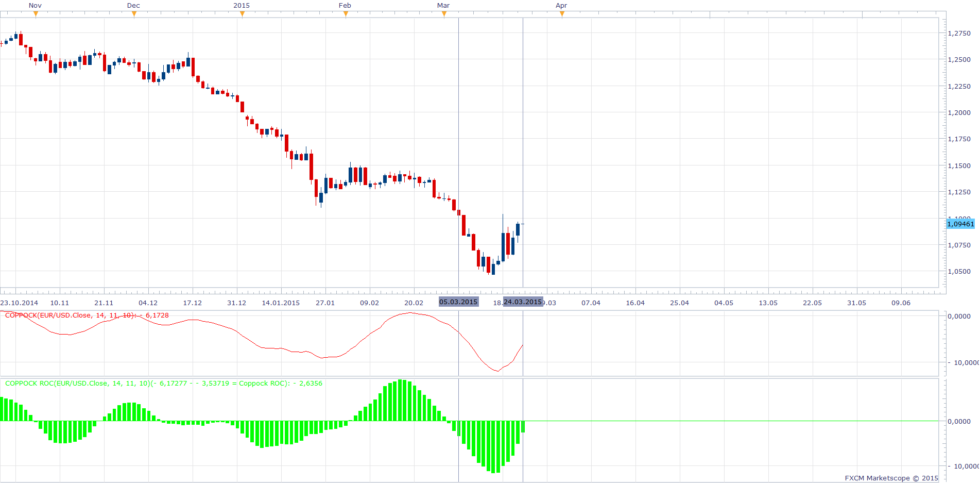The height and width of the screenshot is (483, 980).
Task: Select the 04.05 date axis label
Action: click(x=724, y=303)
